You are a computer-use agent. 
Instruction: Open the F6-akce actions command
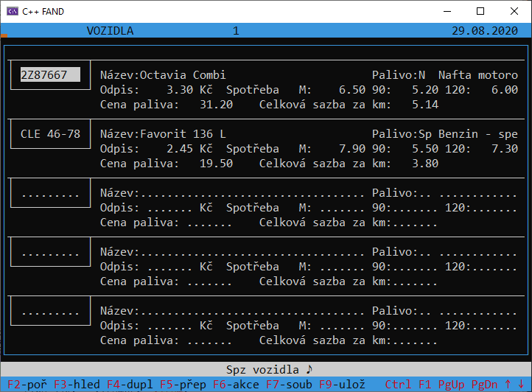(236, 385)
